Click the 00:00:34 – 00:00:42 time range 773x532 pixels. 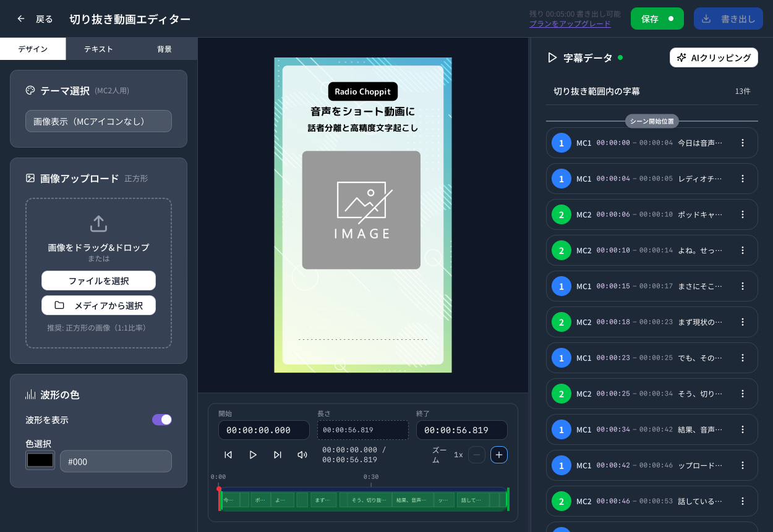634,429
